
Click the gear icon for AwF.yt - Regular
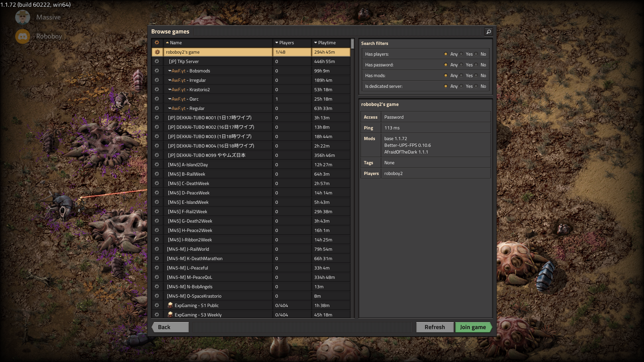point(157,108)
